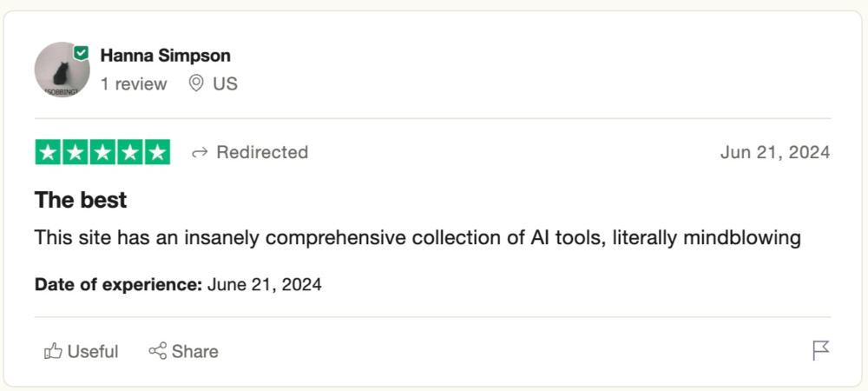Click the fifth green star
The image size is (868, 391).
click(x=157, y=153)
